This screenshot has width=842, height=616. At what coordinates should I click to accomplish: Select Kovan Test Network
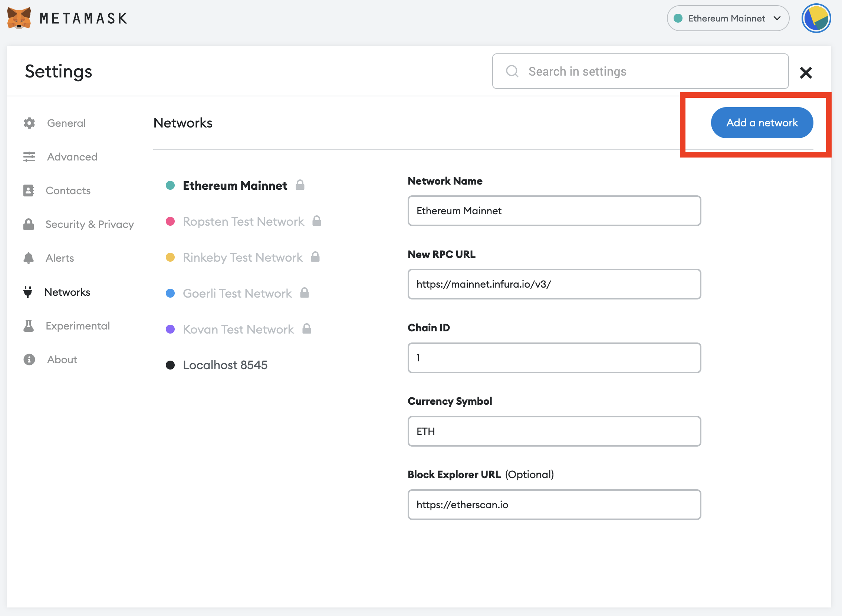[239, 329]
